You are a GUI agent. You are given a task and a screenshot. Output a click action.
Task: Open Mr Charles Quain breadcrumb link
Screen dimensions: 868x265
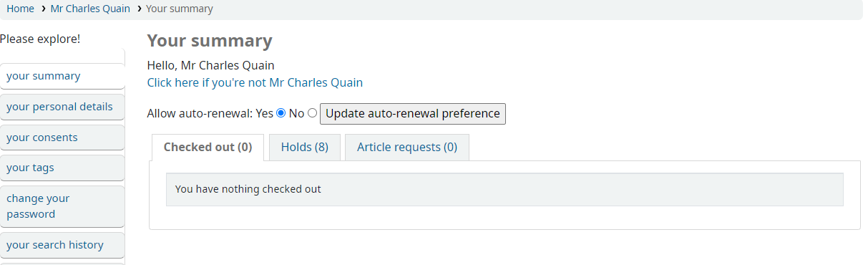pyautogui.click(x=90, y=9)
